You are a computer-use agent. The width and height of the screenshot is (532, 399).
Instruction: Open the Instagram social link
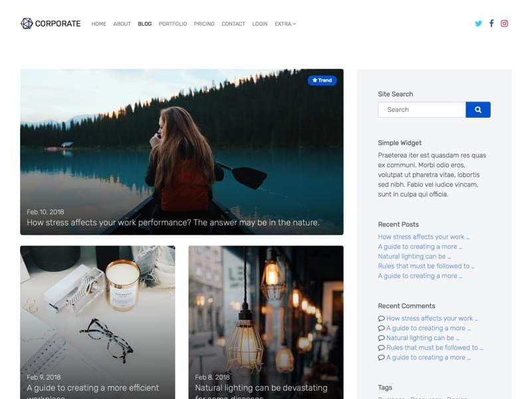pos(505,23)
